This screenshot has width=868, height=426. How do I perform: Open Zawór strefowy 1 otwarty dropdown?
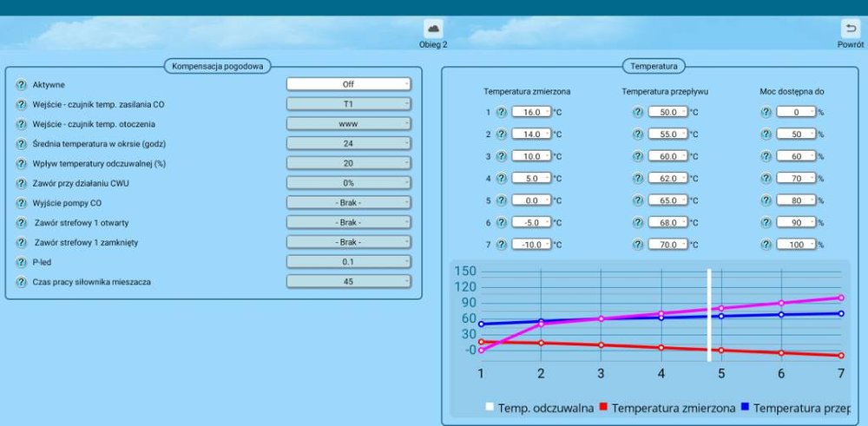348,222
